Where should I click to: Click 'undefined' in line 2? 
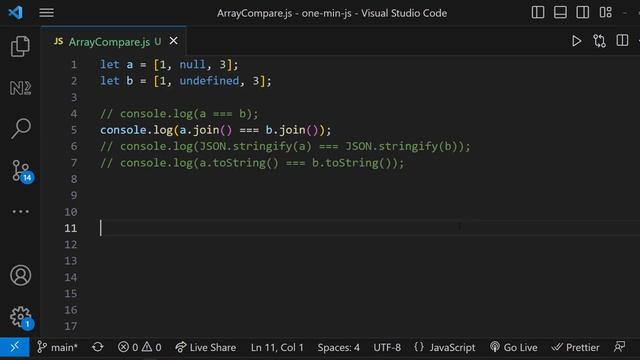pos(209,81)
